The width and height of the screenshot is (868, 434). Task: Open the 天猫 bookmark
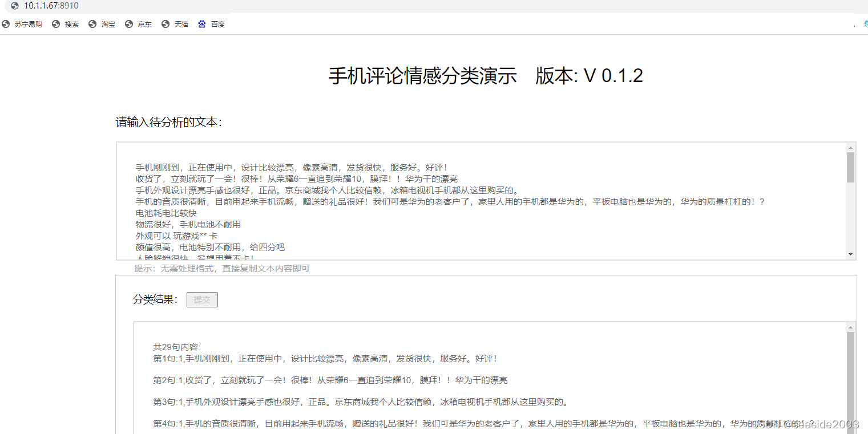pos(175,25)
